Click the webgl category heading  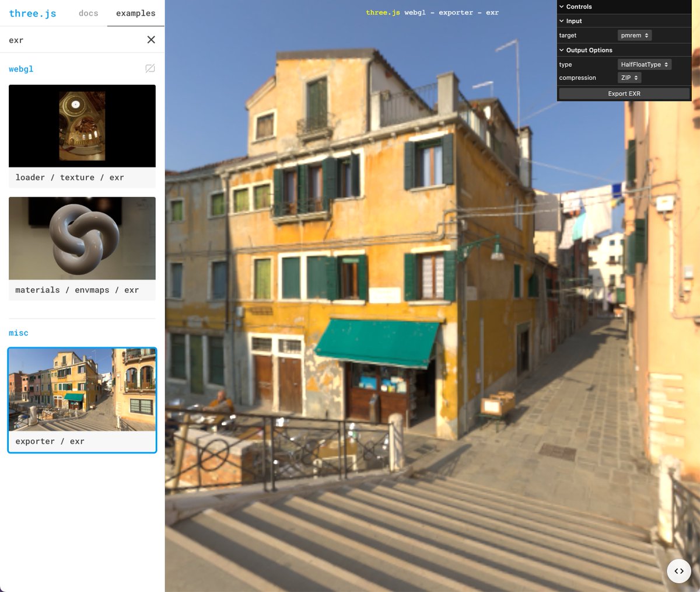[x=21, y=69]
